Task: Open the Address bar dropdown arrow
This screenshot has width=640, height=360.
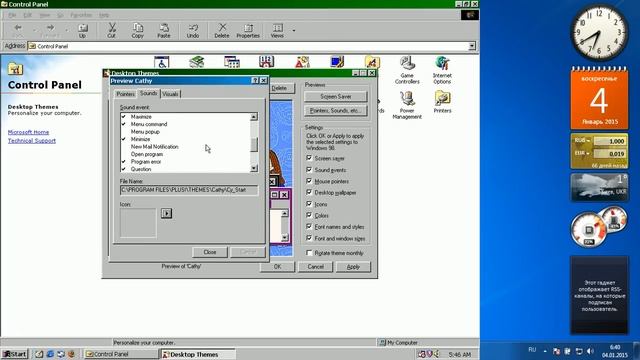Action: (x=472, y=46)
